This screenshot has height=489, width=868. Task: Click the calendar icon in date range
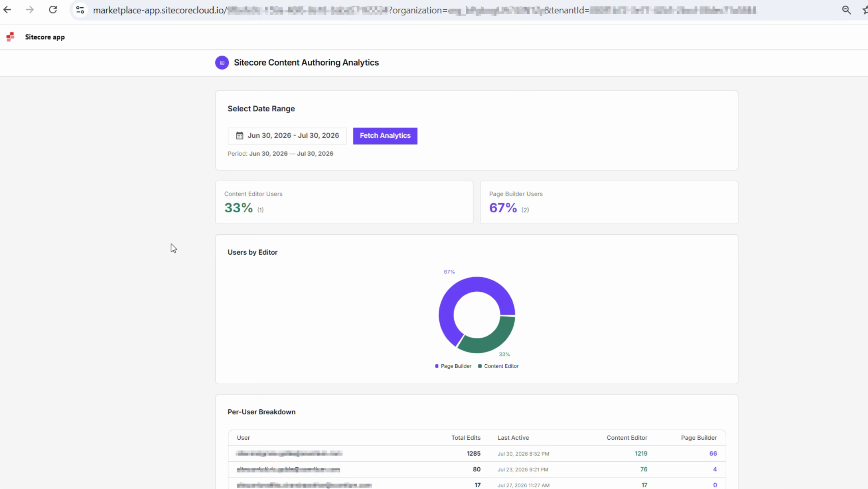click(239, 136)
